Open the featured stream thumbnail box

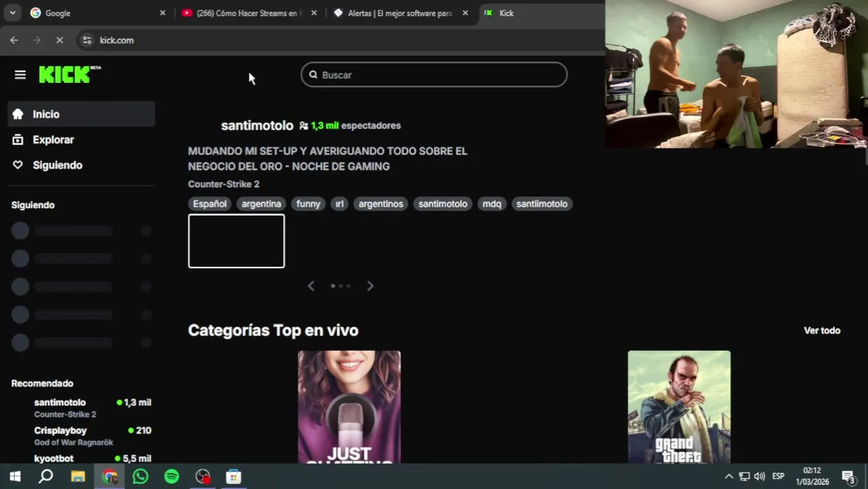tap(236, 241)
